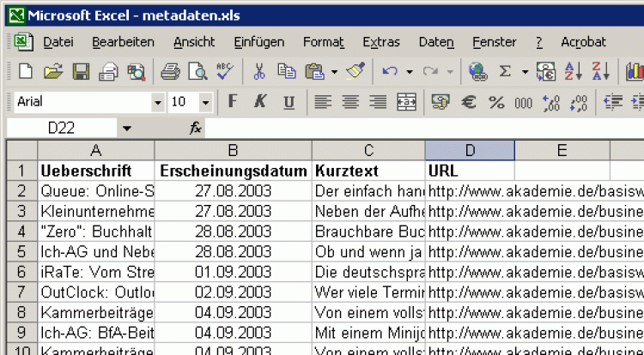The image size is (644, 355).
Task: Open the Extras menu
Action: pyautogui.click(x=380, y=42)
